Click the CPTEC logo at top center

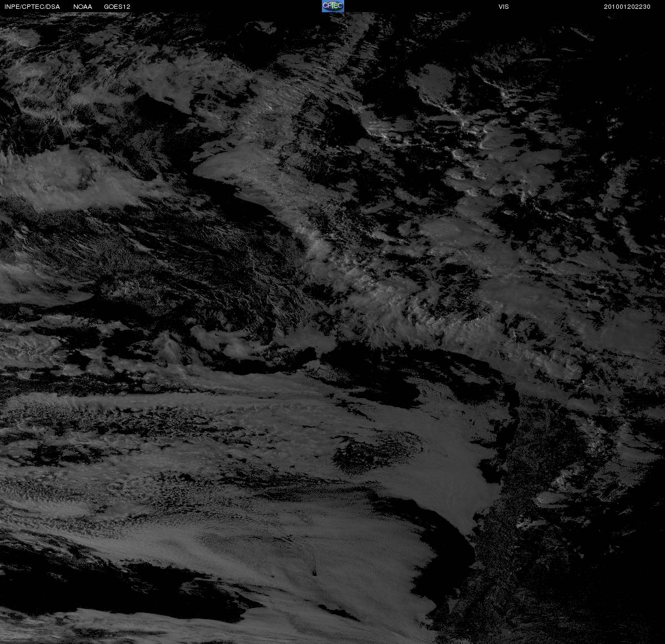[333, 6]
